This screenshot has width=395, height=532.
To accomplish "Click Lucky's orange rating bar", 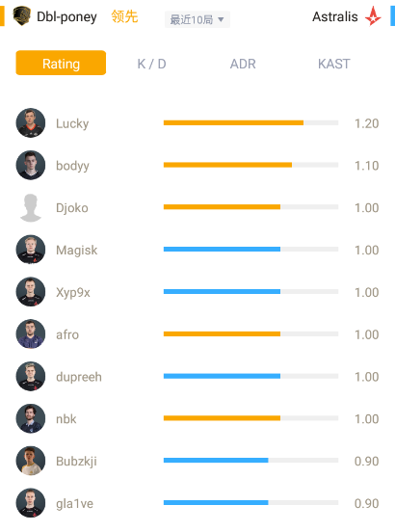I will pyautogui.click(x=233, y=122).
